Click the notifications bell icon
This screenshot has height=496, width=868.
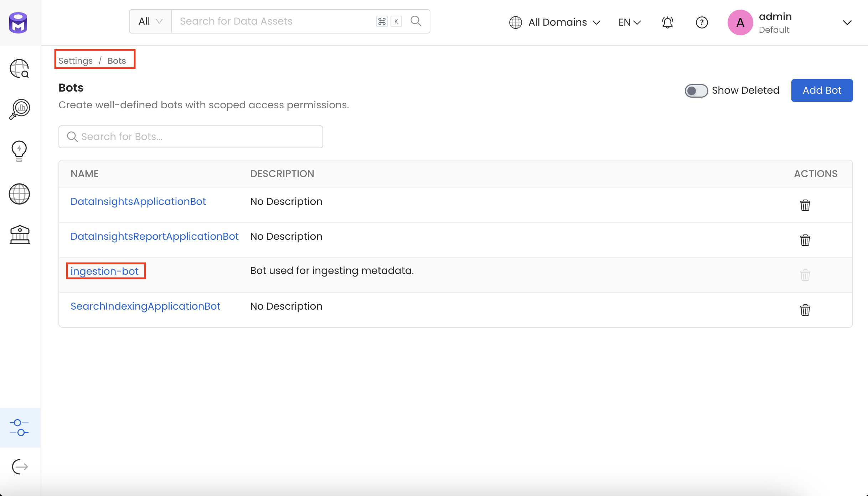click(667, 22)
